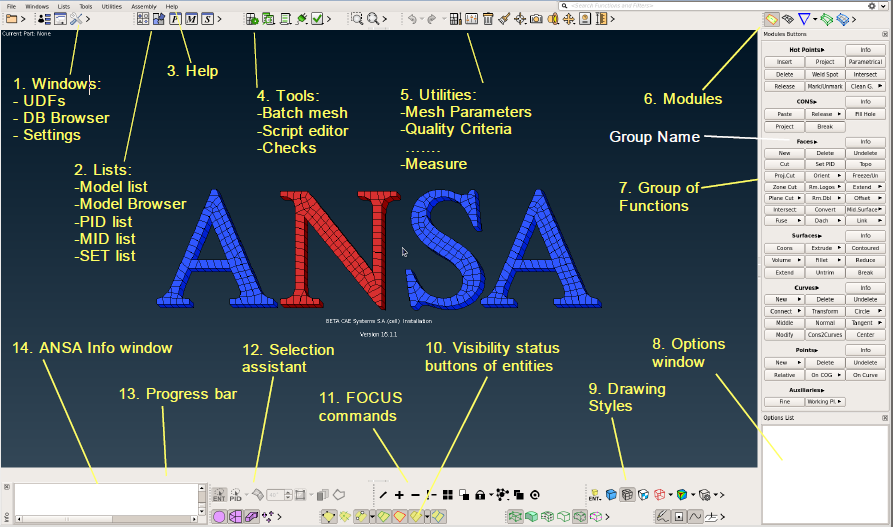Toggle the green wireframe box view button
893x528 pixels.
(515, 517)
